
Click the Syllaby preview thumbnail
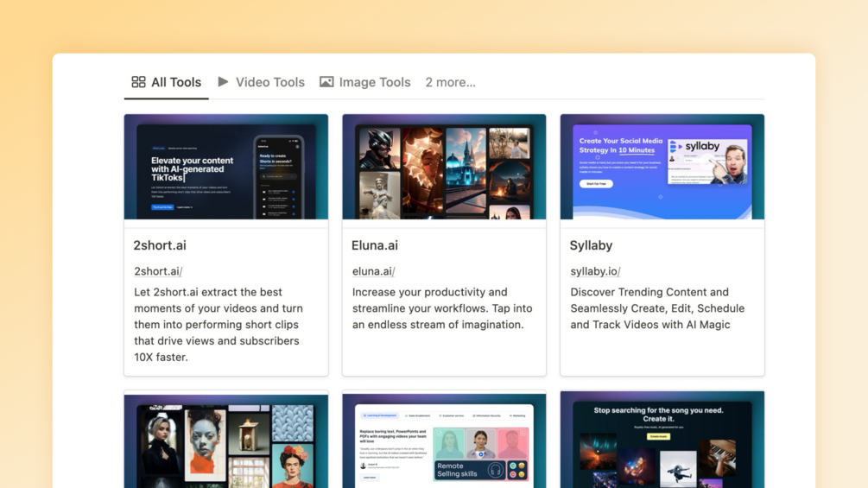(662, 167)
